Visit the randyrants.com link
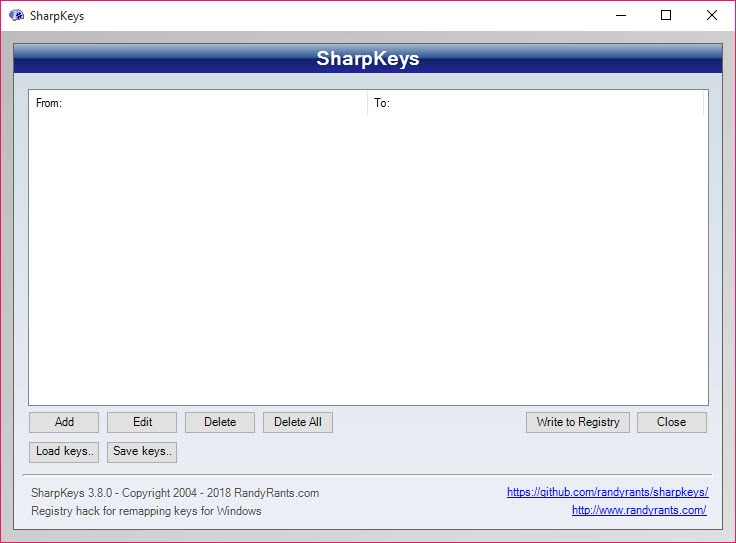Image resolution: width=736 pixels, height=543 pixels. pyautogui.click(x=639, y=510)
